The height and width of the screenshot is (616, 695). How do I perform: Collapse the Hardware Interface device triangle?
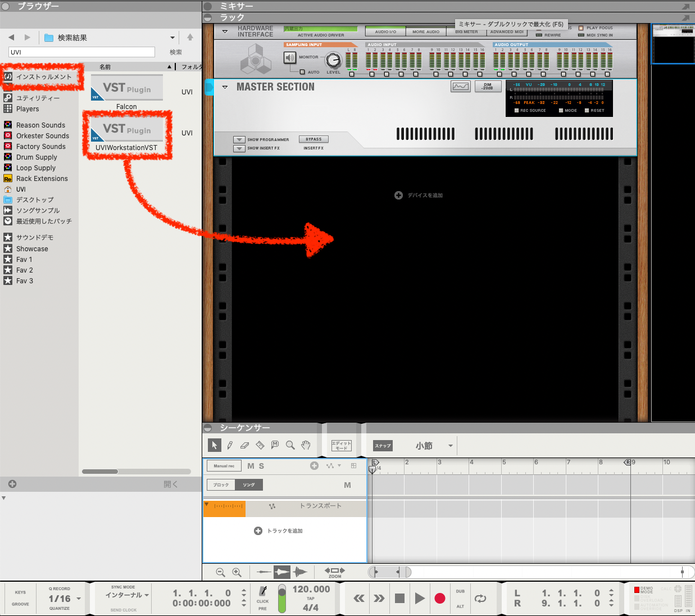pyautogui.click(x=225, y=31)
